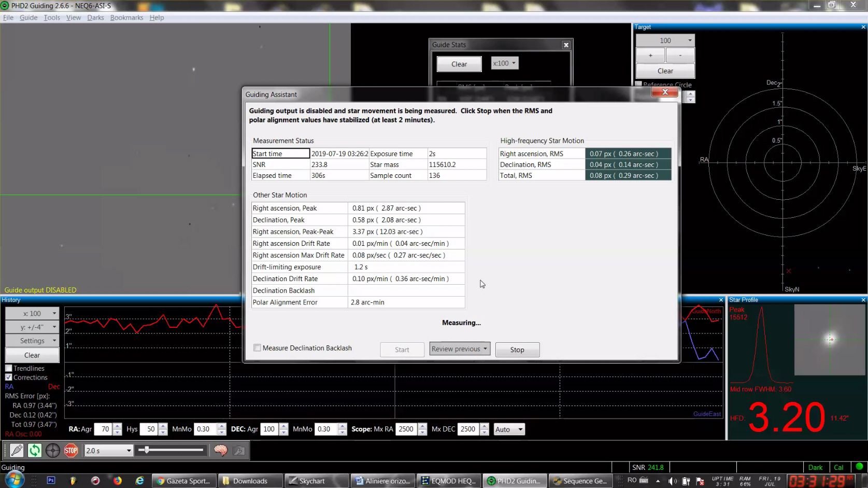Viewport: 868px width, 488px height.
Task: Click the volume speaker tray icon
Action: click(x=672, y=481)
